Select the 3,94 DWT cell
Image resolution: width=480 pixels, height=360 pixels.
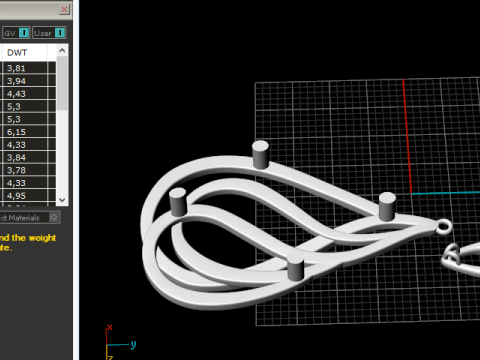pyautogui.click(x=24, y=81)
